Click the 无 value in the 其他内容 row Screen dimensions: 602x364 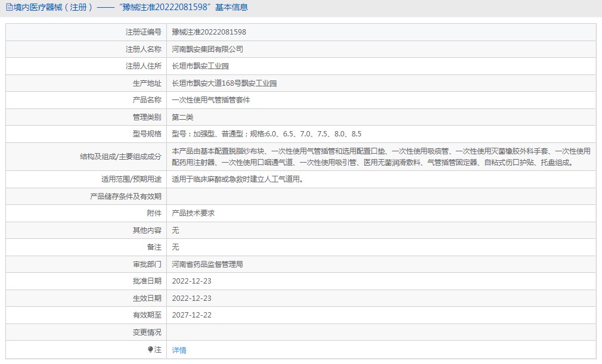pos(175,230)
